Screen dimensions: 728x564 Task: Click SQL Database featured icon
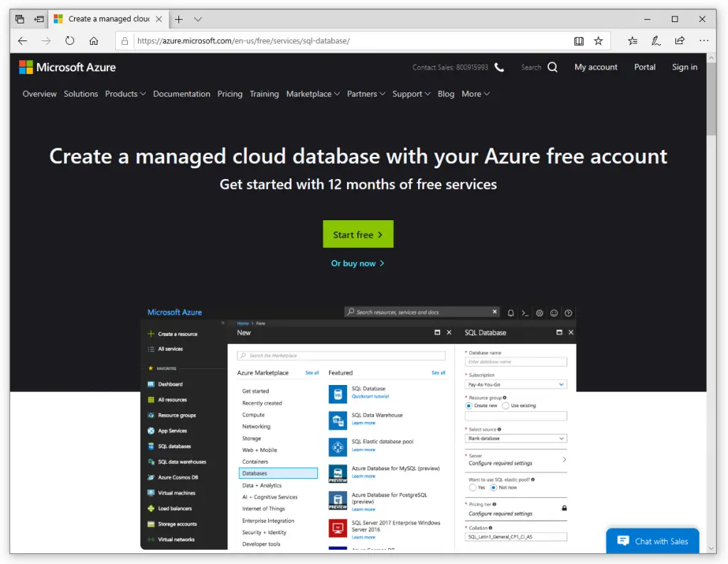tap(338, 394)
